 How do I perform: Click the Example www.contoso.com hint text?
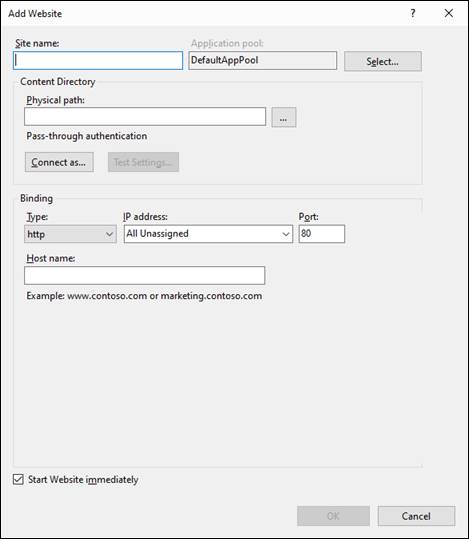[144, 296]
